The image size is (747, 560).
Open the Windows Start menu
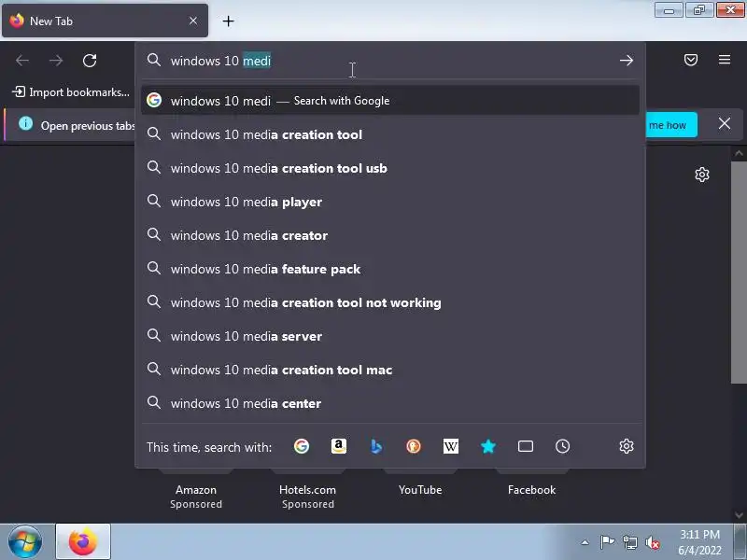pos(25,541)
